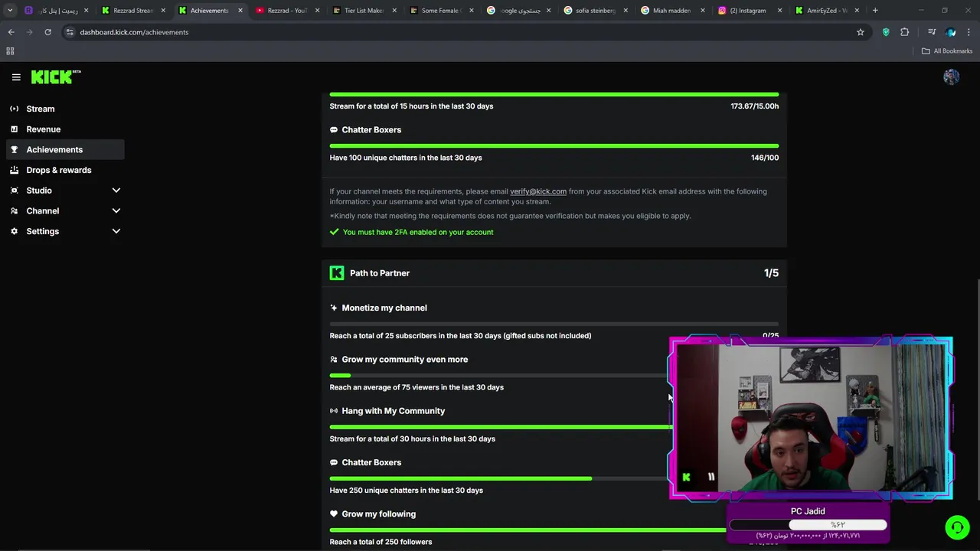Bookmark this page with star
Image resolution: width=980 pixels, height=551 pixels.
point(861,32)
